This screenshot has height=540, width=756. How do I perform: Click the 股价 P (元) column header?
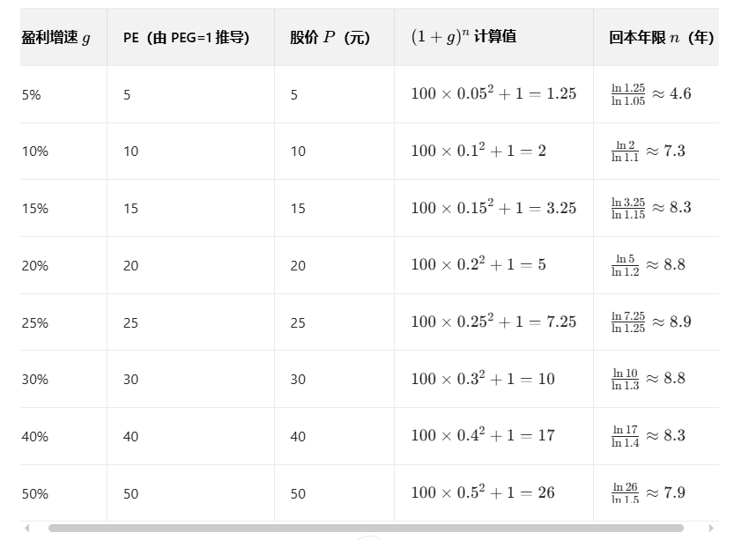330,38
